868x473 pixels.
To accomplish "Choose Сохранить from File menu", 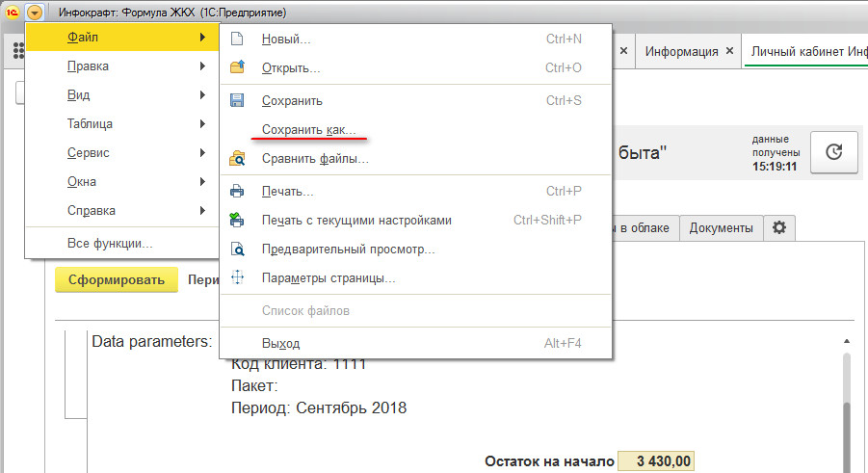I will point(416,101).
